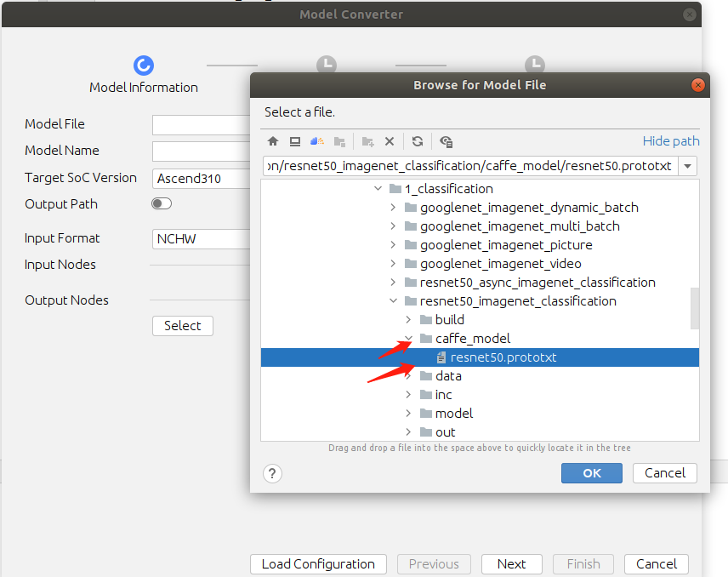Image resolution: width=728 pixels, height=577 pixels.
Task: Click Load Configuration button
Action: [318, 564]
